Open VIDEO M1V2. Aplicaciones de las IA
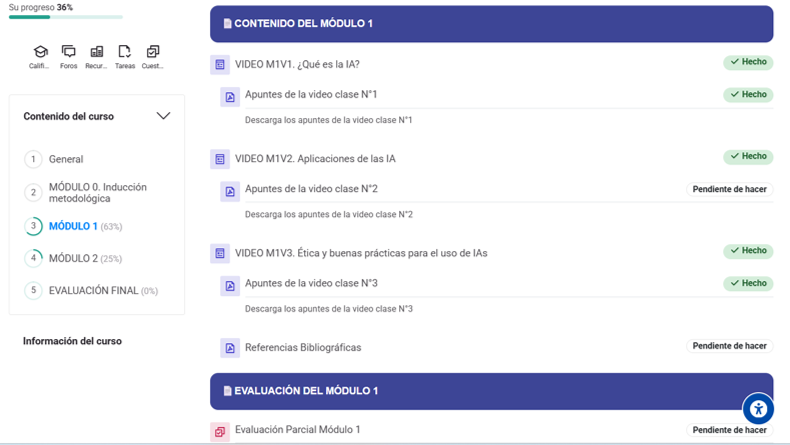 tap(315, 159)
